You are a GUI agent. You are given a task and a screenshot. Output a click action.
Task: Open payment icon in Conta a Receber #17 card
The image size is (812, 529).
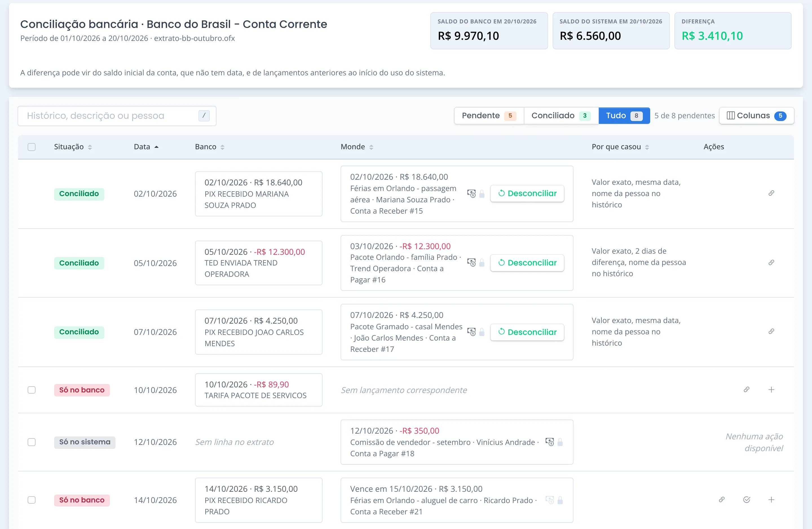click(x=471, y=332)
